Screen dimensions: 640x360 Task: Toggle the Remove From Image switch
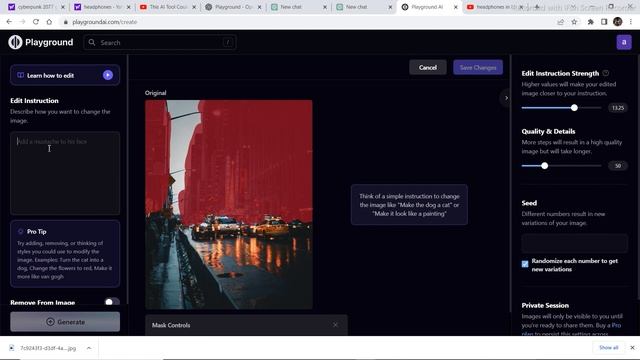[x=112, y=302]
